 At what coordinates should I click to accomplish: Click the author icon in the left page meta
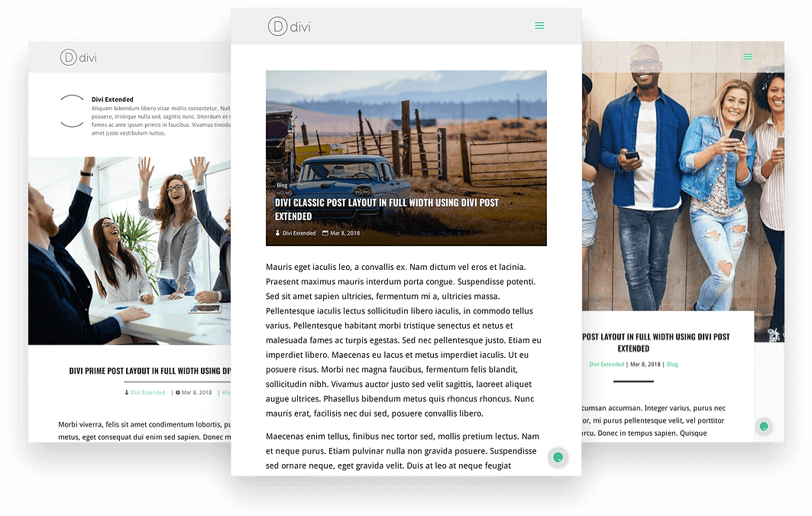tap(126, 393)
